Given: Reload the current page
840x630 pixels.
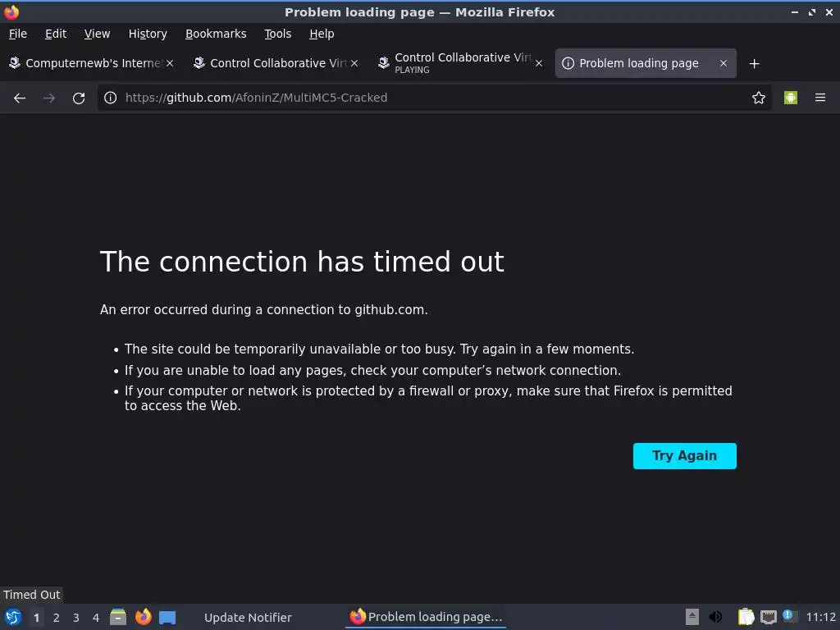Looking at the screenshot, I should click(x=79, y=98).
